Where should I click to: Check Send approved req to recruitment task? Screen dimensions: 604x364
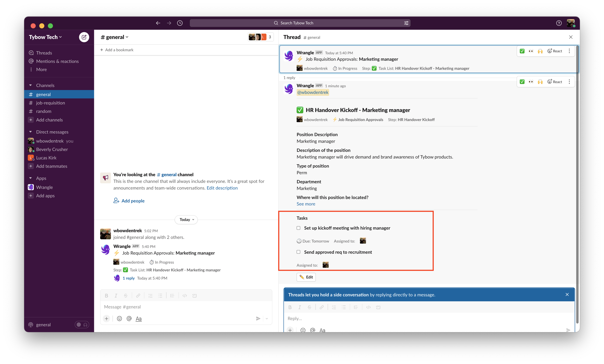point(298,252)
